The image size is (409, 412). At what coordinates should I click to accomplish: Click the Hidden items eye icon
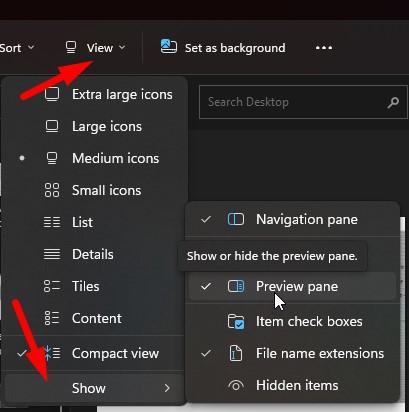click(x=236, y=386)
